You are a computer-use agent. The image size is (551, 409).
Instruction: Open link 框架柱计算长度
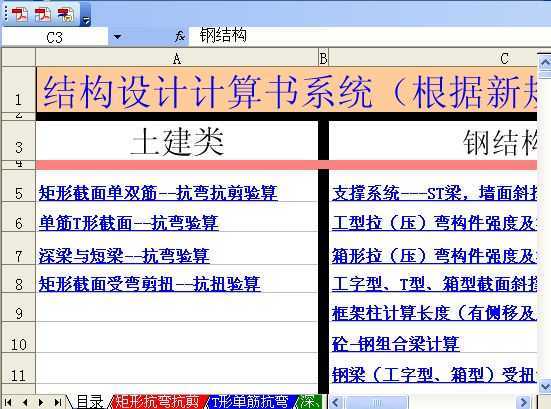coord(434,313)
